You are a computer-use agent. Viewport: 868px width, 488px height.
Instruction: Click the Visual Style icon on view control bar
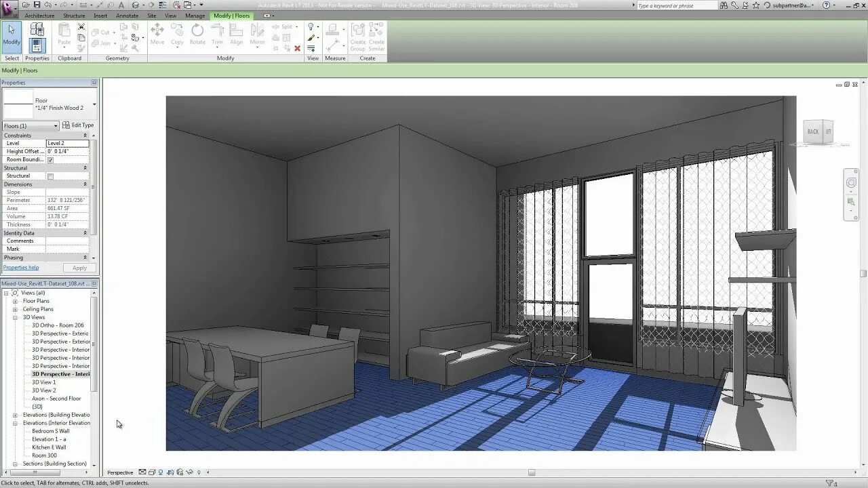(153, 472)
